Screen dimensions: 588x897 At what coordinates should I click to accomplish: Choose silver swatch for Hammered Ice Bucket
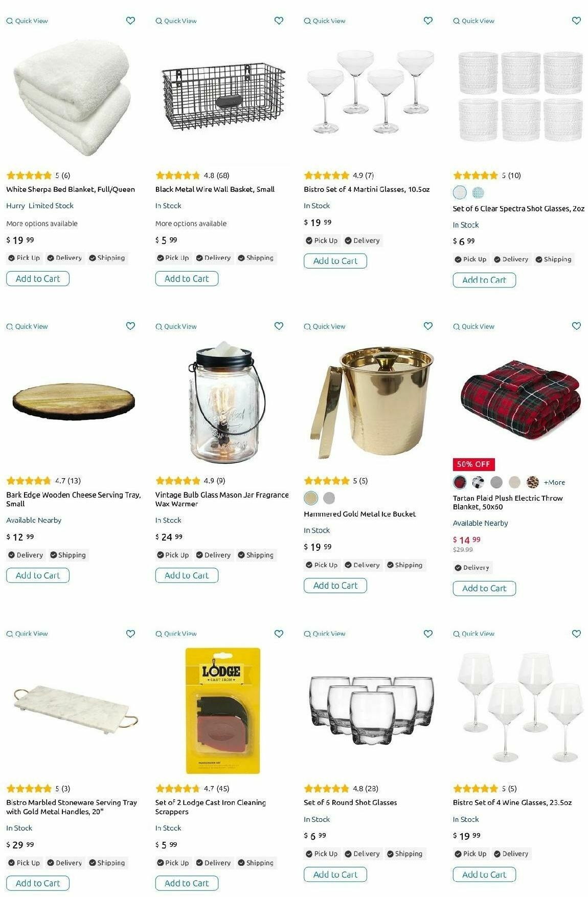[329, 498]
